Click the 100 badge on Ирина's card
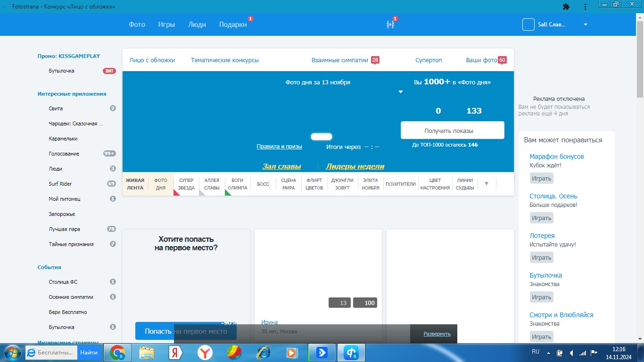Viewport: 644px width, 362px height. point(365,303)
